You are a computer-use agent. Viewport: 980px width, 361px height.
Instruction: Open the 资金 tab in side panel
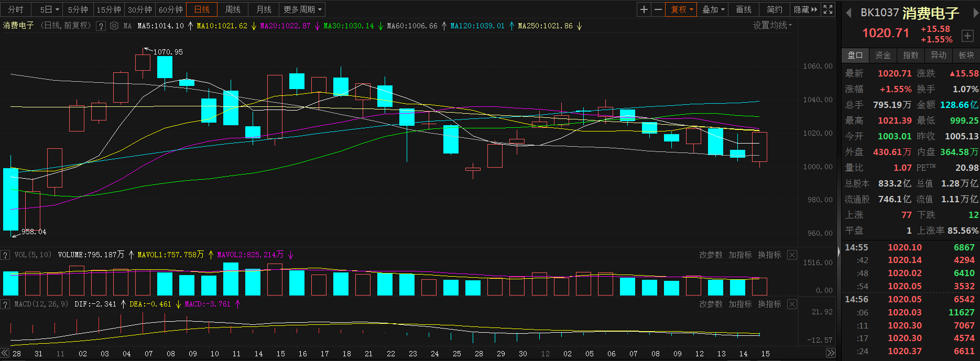click(x=883, y=55)
